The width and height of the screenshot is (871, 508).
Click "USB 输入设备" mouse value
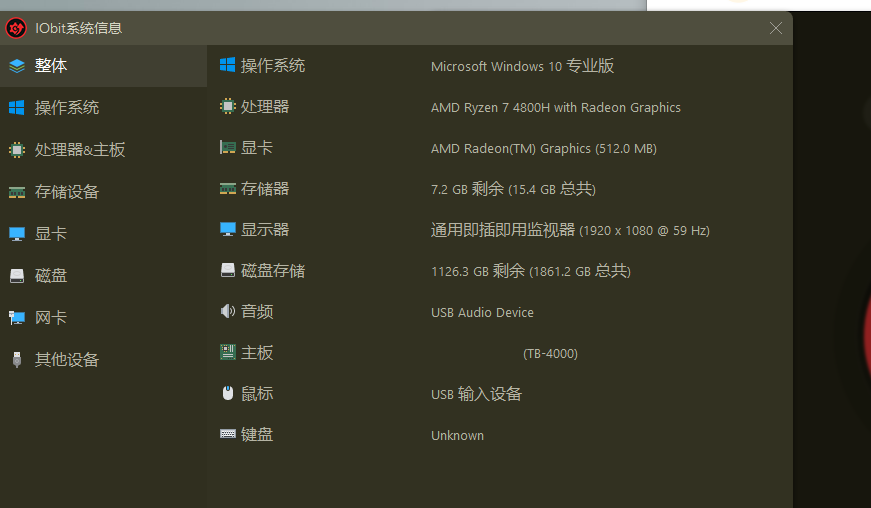point(476,394)
